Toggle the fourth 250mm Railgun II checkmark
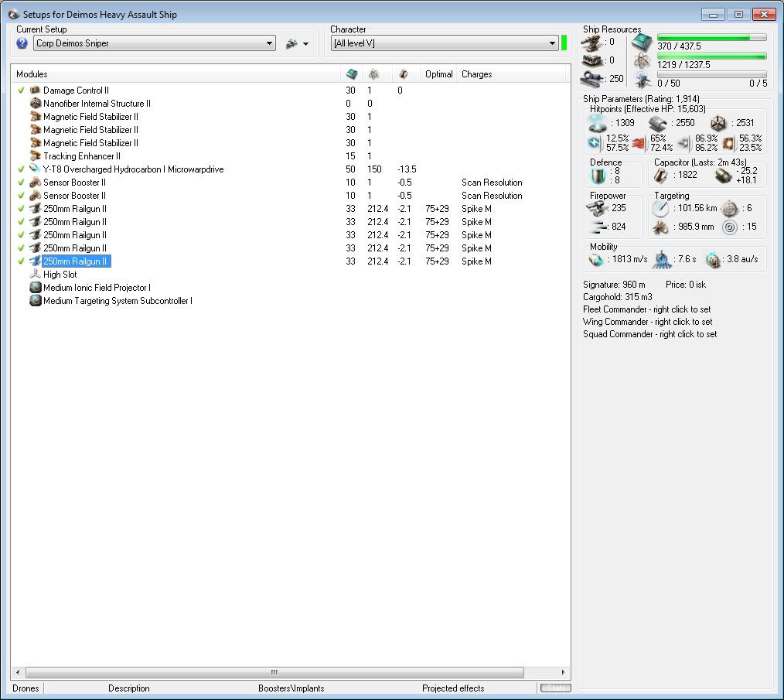784x700 pixels. click(x=21, y=248)
